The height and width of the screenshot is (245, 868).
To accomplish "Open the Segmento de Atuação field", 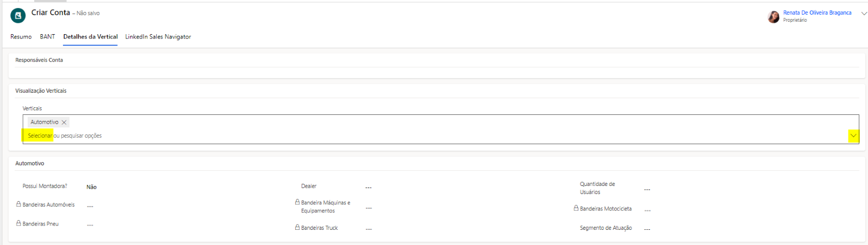I will [x=647, y=229].
